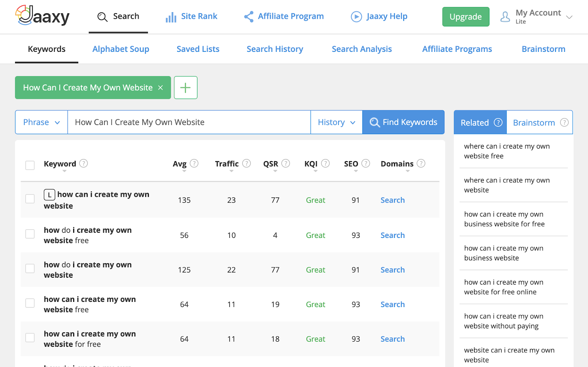The width and height of the screenshot is (588, 367).
Task: Switch to the Saved Lists tab
Action: 198,49
